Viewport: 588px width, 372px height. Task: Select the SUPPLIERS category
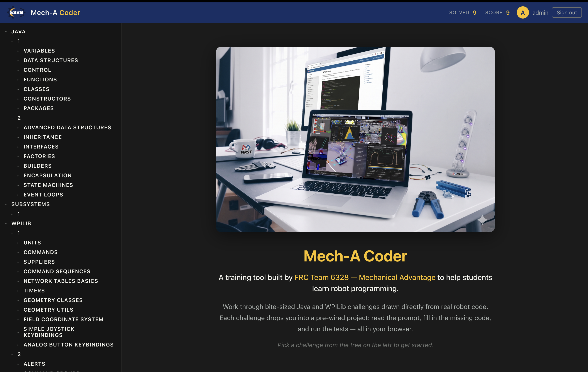pos(39,262)
